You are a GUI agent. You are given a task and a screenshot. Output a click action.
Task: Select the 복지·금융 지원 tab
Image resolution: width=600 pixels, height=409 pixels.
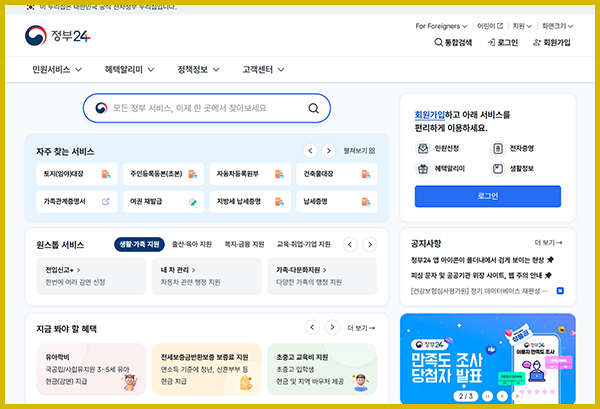tap(244, 244)
